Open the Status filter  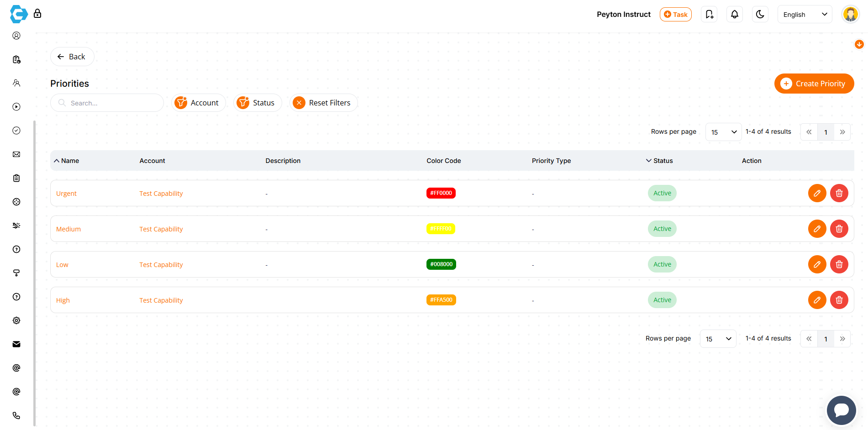point(258,103)
